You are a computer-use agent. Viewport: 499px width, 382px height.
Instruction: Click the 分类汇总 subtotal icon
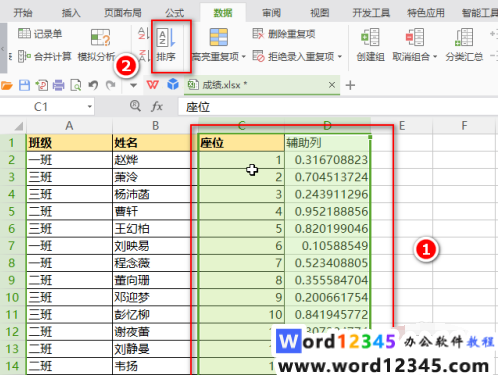(x=464, y=37)
